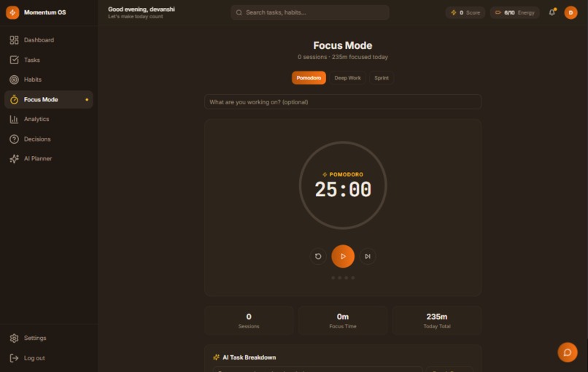The image size is (588, 372).
Task: Open Habits section in sidebar
Action: coord(48,80)
